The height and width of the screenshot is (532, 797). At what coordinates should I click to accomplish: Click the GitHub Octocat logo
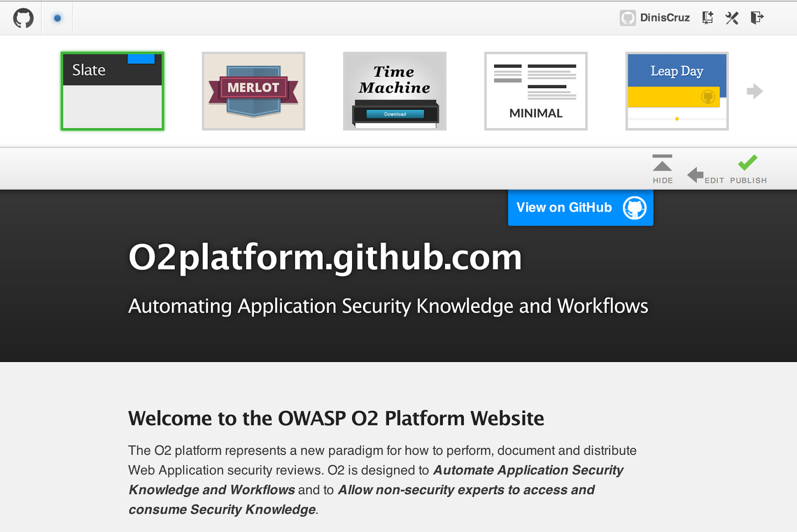(23, 18)
